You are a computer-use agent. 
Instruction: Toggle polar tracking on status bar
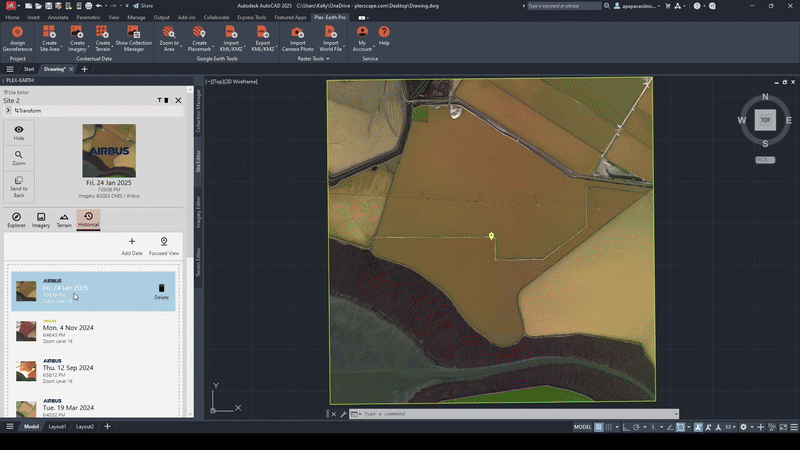(636, 427)
